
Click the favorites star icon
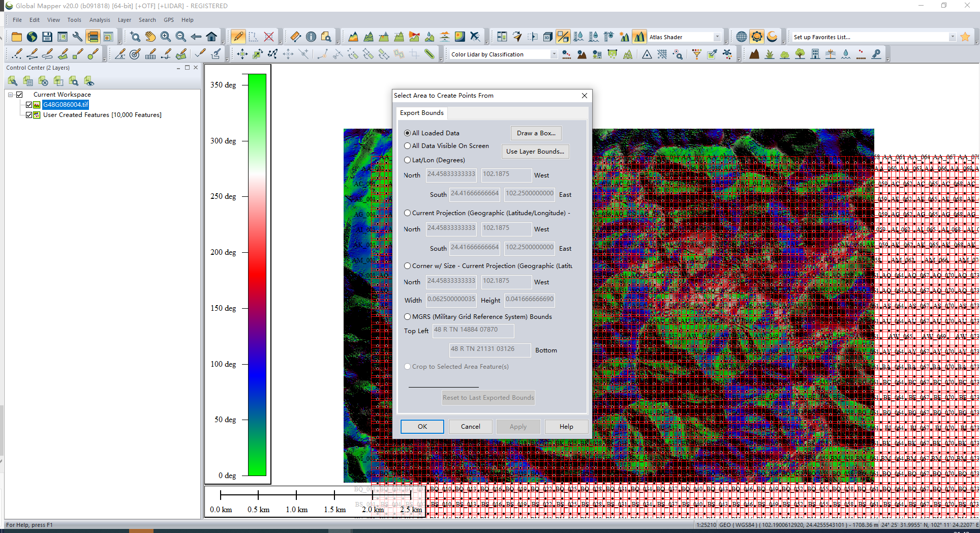pyautogui.click(x=965, y=37)
